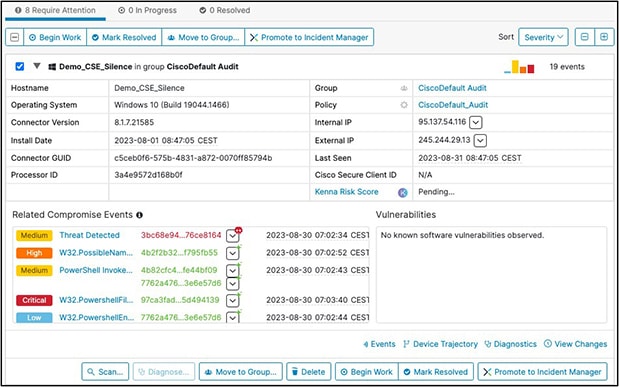
Task: Click the Critical severity badge
Action: point(34,300)
